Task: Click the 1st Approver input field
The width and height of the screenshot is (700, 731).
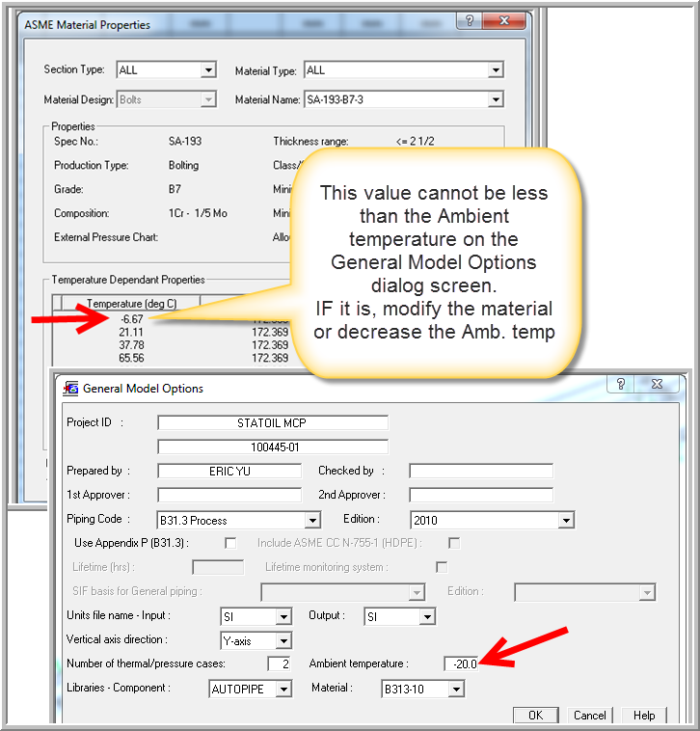Action: (x=229, y=495)
